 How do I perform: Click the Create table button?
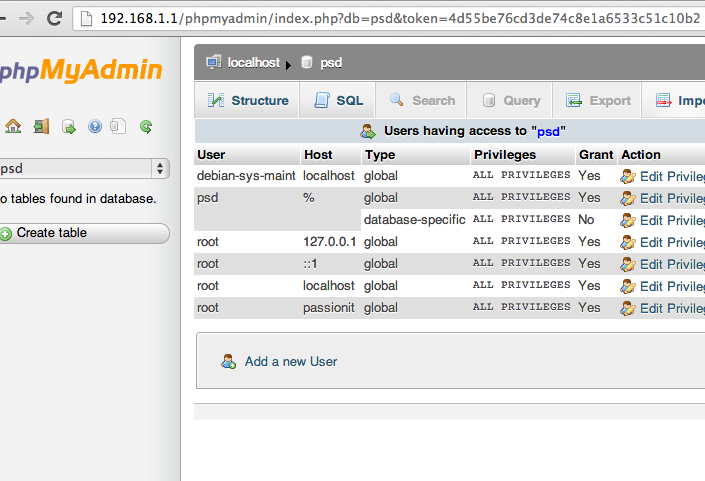pyautogui.click(x=85, y=233)
